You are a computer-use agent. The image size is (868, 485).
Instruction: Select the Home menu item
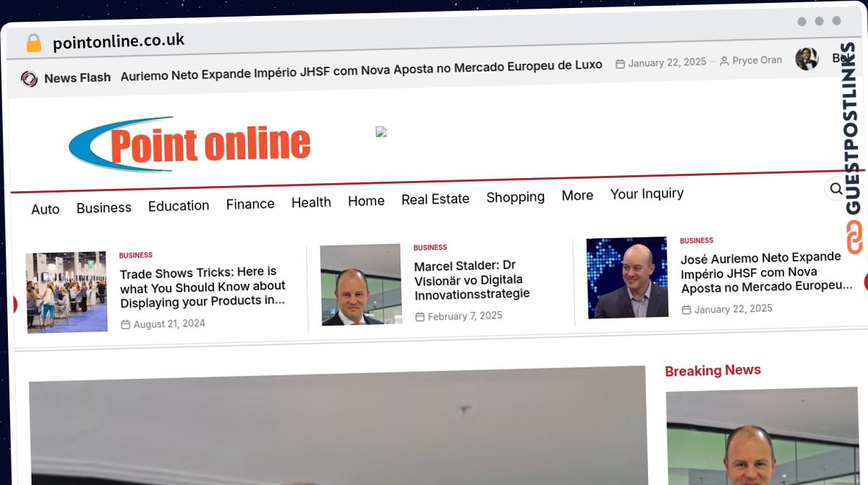pos(366,201)
